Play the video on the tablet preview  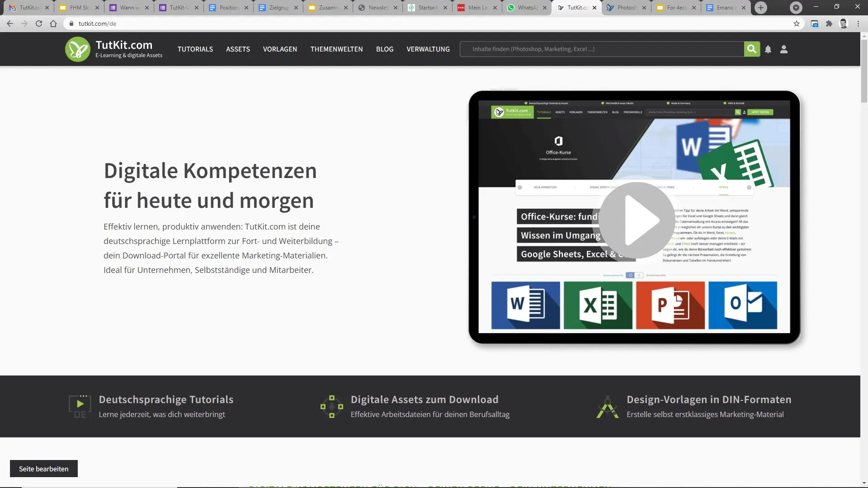[x=636, y=220]
